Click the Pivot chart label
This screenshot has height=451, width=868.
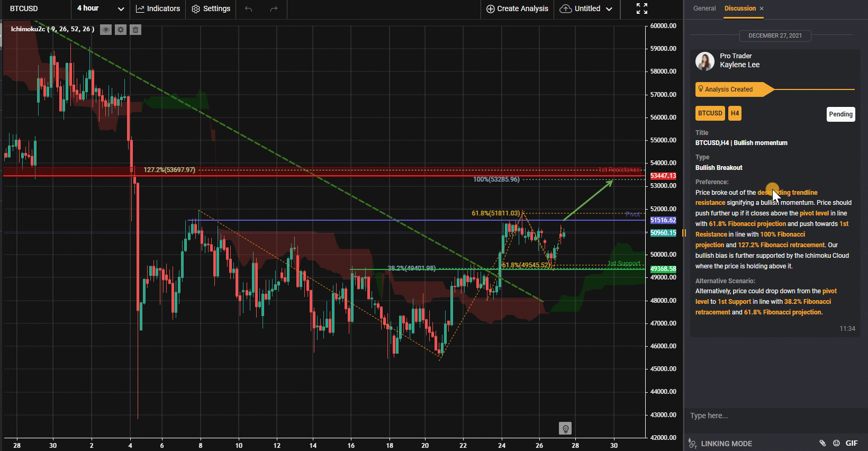633,214
